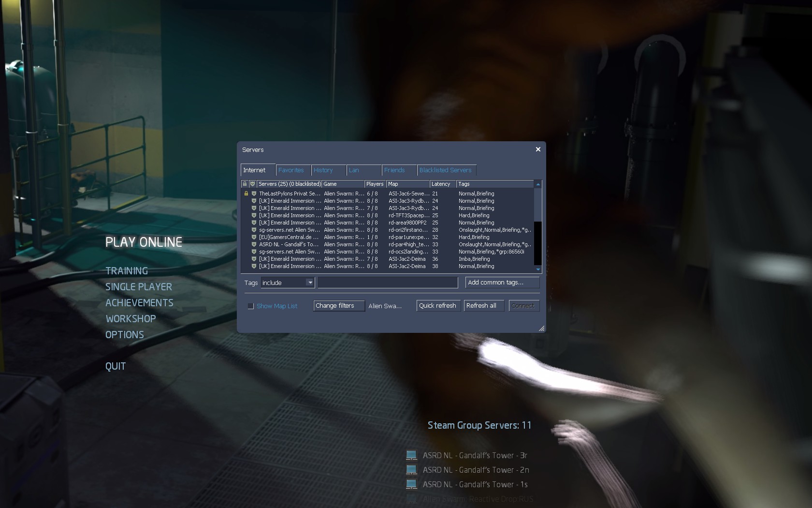Click the shield icon on the rd-ori2firstano row

pyautogui.click(x=254, y=230)
